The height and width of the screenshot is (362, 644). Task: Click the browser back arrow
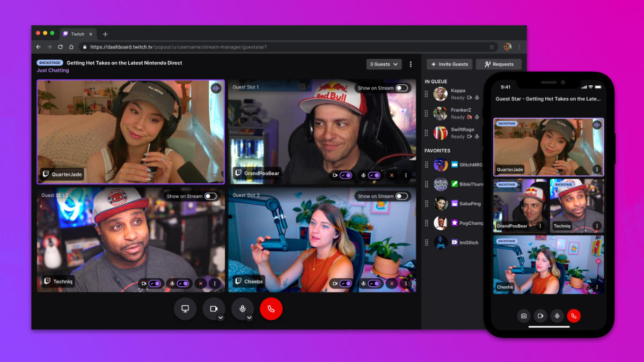coord(39,47)
